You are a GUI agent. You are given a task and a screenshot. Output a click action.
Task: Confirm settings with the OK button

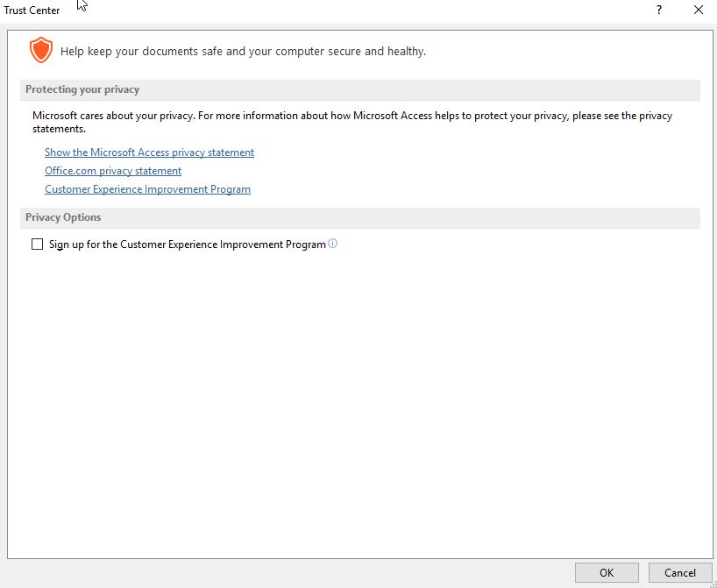pos(607,572)
